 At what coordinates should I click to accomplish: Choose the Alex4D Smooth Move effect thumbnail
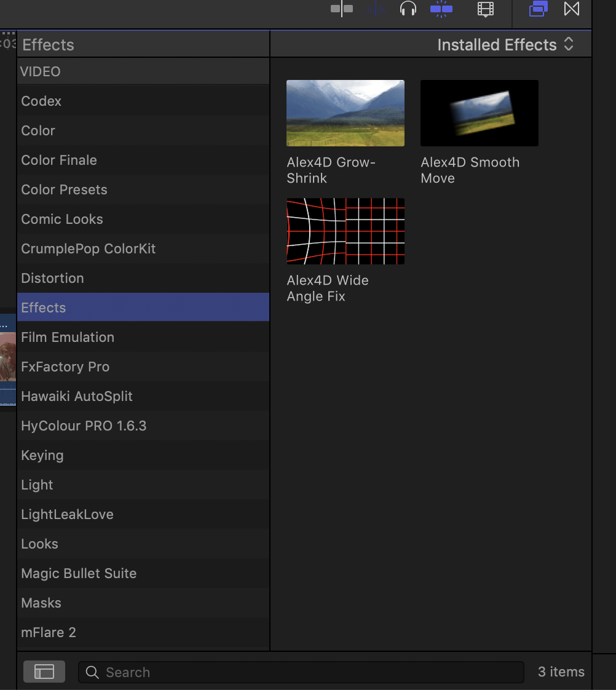[x=479, y=113]
